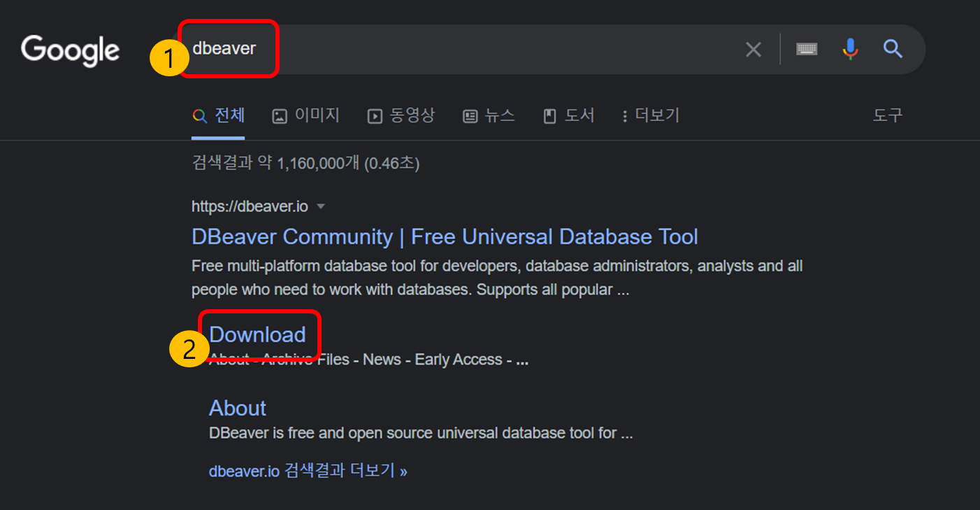Image resolution: width=980 pixels, height=510 pixels.
Task: Click the https://dbeaver.io URL text
Action: [x=250, y=206]
